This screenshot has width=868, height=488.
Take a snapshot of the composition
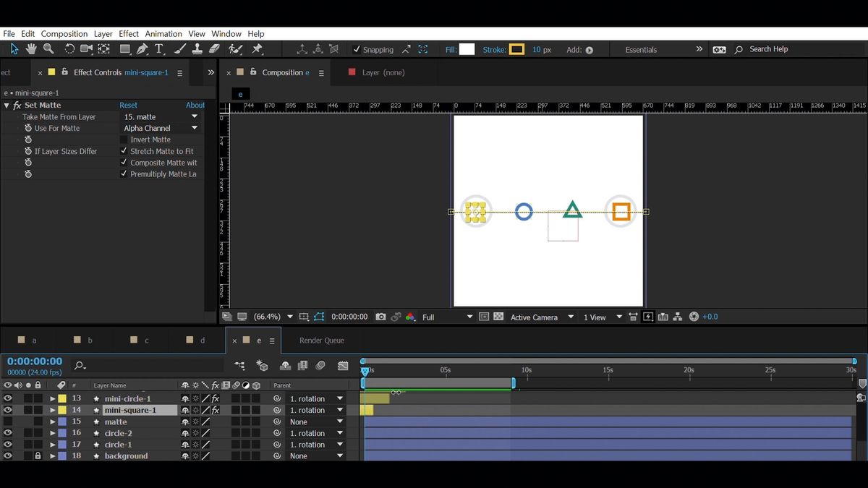coord(380,316)
